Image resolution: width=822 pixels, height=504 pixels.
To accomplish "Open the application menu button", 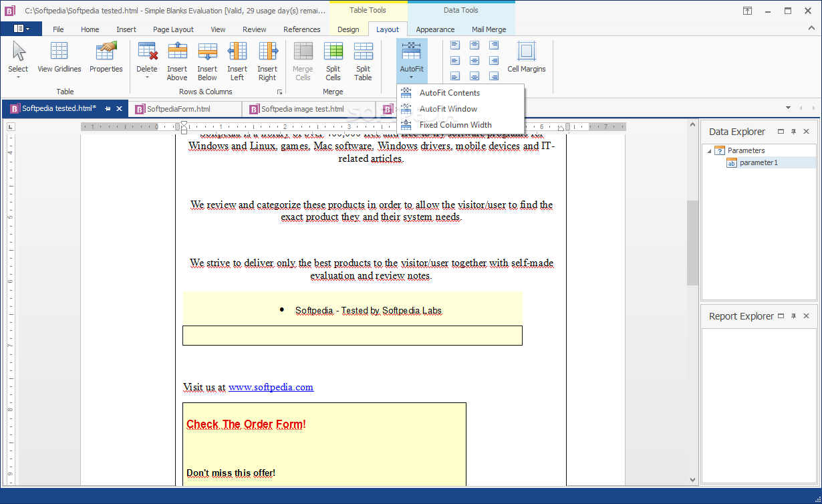I will click(x=21, y=29).
